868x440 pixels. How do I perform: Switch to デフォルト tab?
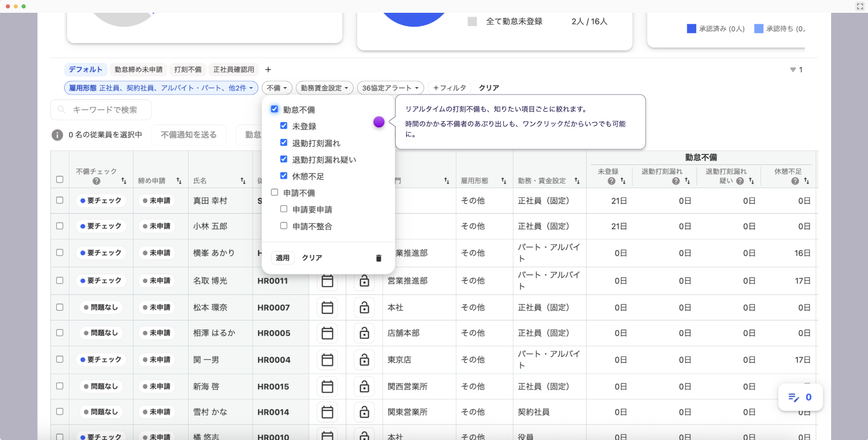(86, 69)
